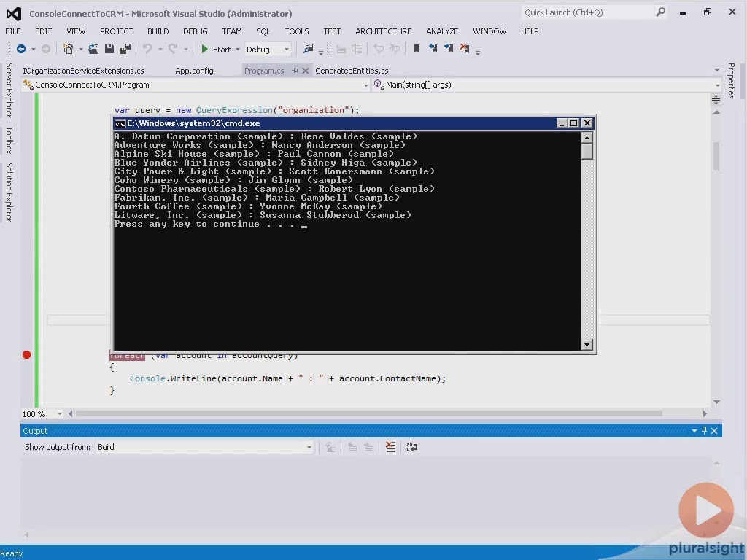Screen dimensions: 747x560
Task: Start debugging with the green Start button
Action: coord(215,50)
